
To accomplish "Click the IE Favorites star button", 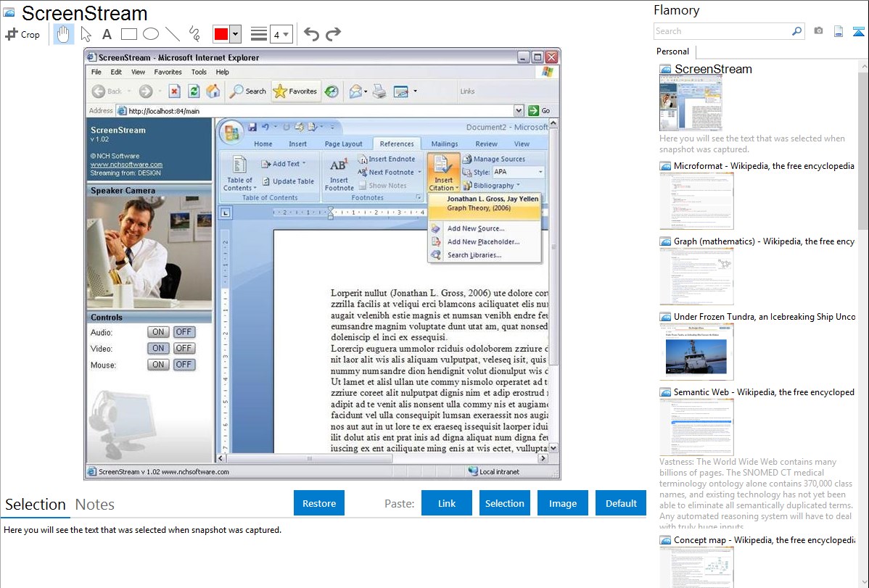I will click(x=295, y=91).
